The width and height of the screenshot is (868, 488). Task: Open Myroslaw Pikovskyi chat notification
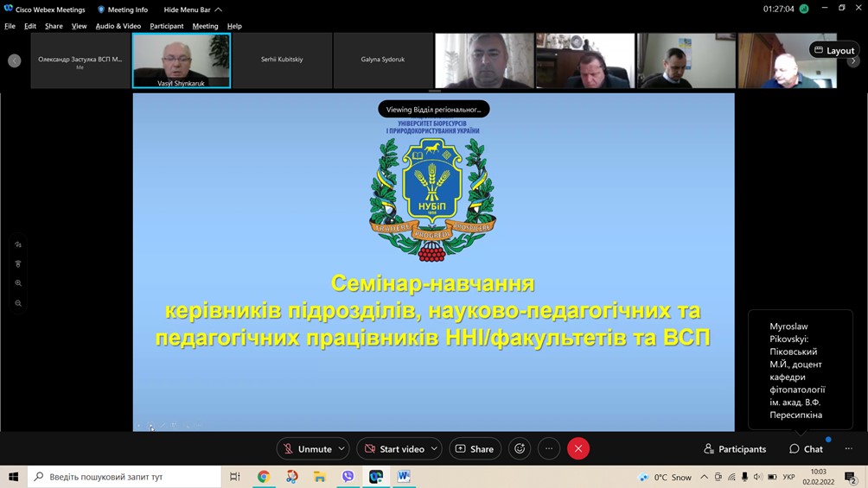tap(800, 371)
